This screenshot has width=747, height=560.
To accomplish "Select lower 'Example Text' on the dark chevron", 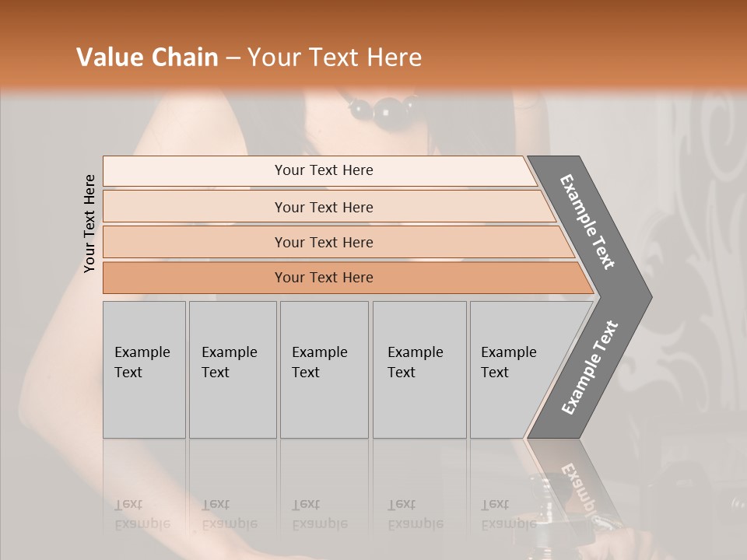I will pos(590,366).
